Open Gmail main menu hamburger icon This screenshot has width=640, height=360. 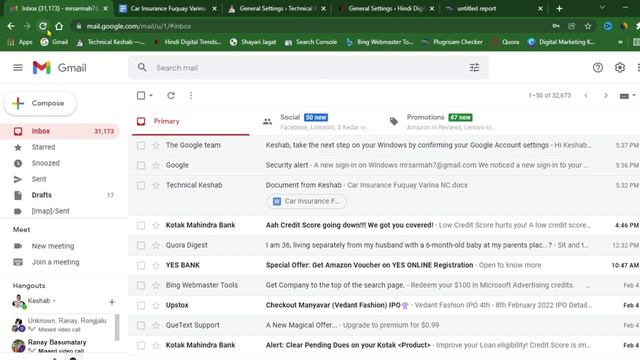(x=18, y=67)
